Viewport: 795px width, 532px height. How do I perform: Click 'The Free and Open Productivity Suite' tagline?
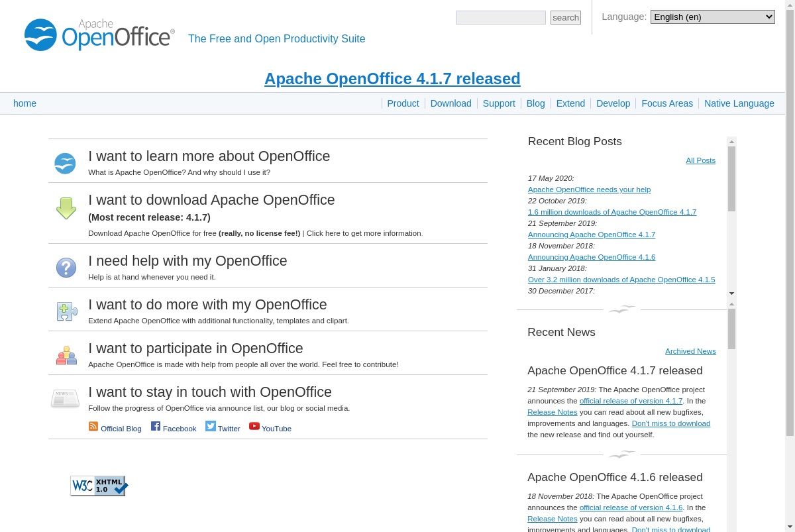pos(277,38)
